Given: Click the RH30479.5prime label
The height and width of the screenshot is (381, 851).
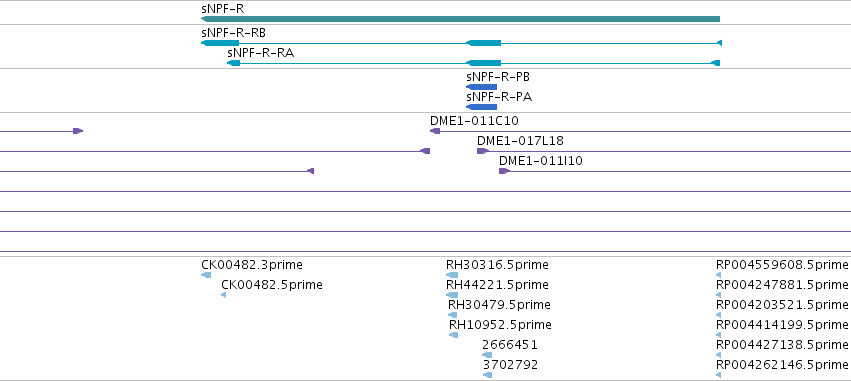Looking at the screenshot, I should (x=499, y=304).
